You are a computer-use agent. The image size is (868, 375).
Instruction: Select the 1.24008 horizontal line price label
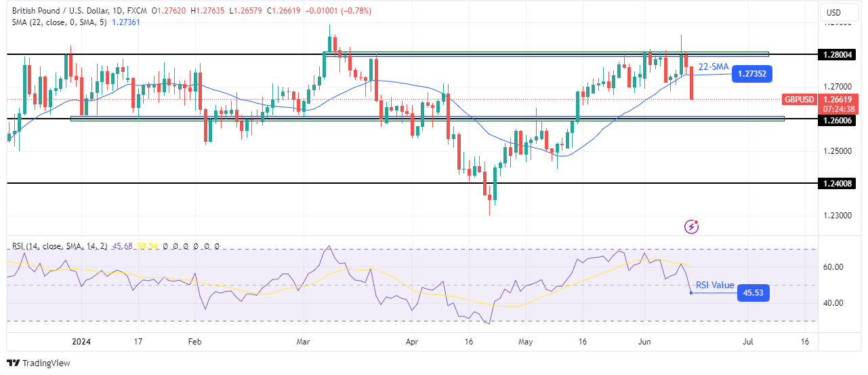pyautogui.click(x=837, y=183)
